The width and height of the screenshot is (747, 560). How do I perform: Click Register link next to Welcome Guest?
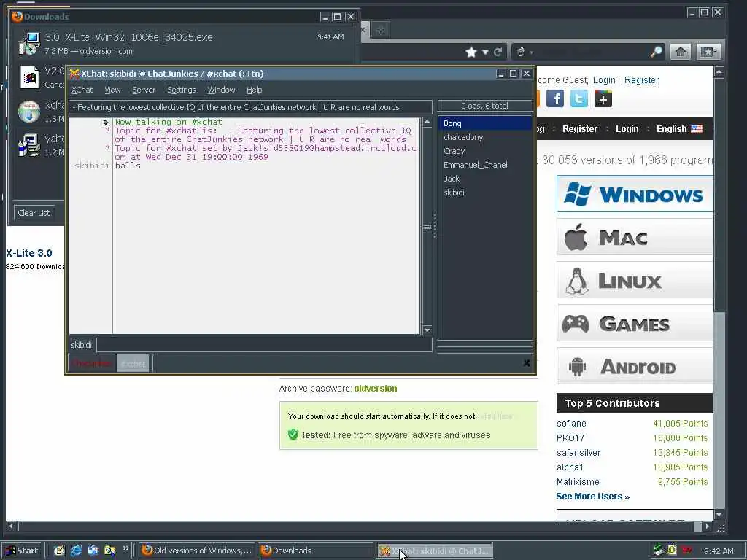(642, 80)
